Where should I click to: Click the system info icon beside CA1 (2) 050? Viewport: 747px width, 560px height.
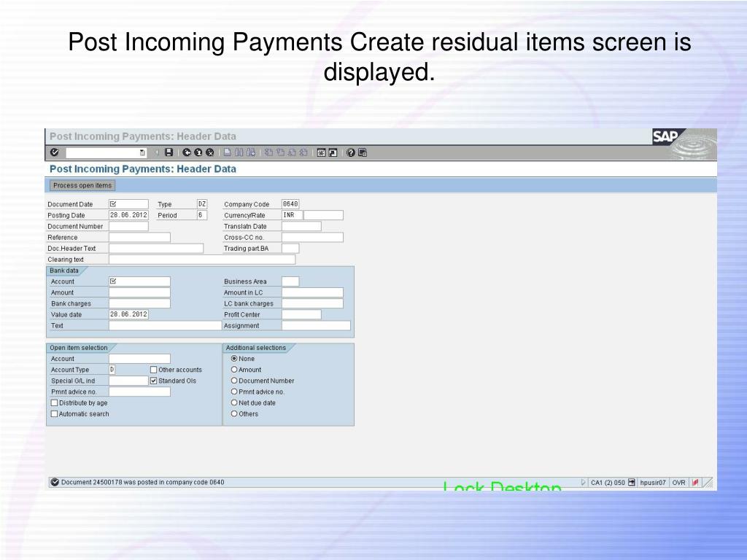pos(631,483)
